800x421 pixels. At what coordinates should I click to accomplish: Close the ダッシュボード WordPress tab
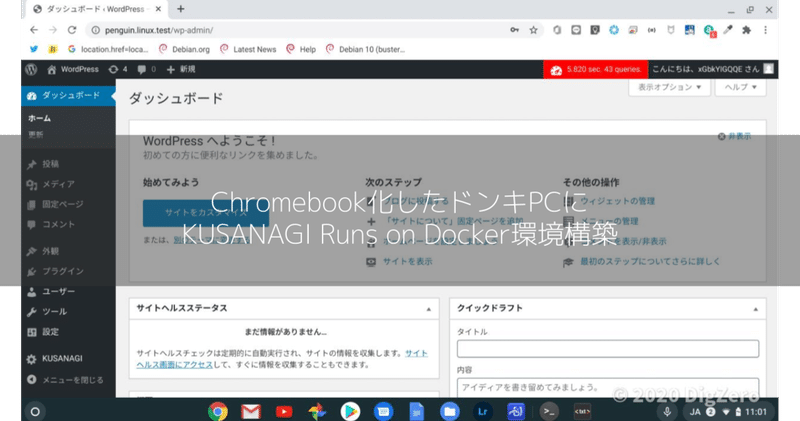158,9
